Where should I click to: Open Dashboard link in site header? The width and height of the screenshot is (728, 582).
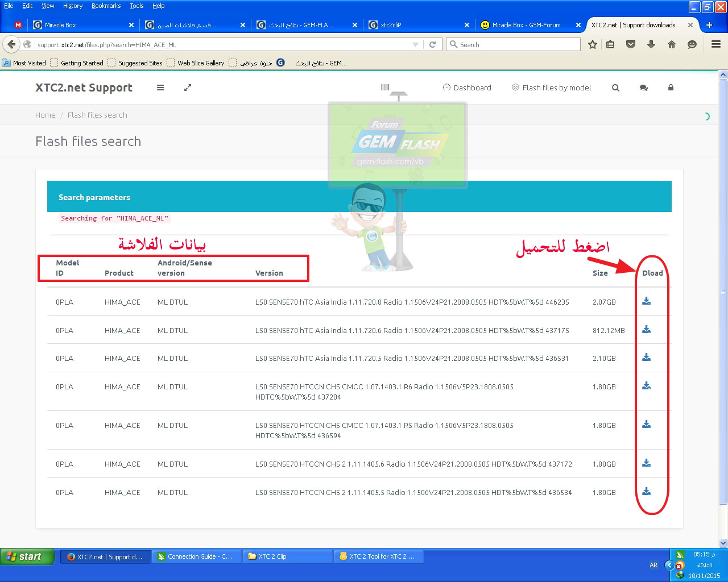pyautogui.click(x=467, y=88)
